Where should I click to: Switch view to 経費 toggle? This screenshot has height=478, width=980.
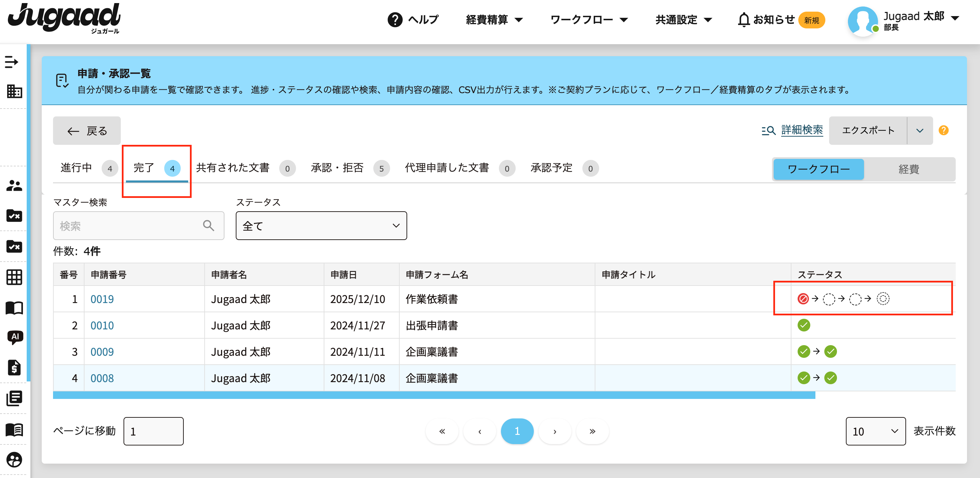(x=908, y=169)
